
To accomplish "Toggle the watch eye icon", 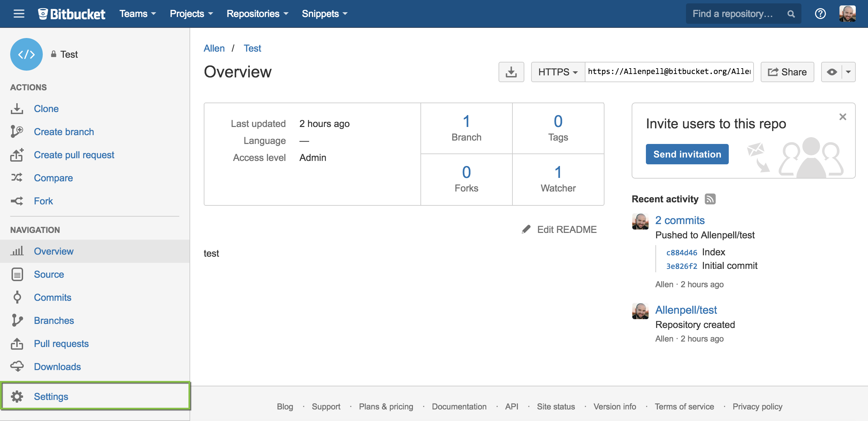I will [x=832, y=72].
